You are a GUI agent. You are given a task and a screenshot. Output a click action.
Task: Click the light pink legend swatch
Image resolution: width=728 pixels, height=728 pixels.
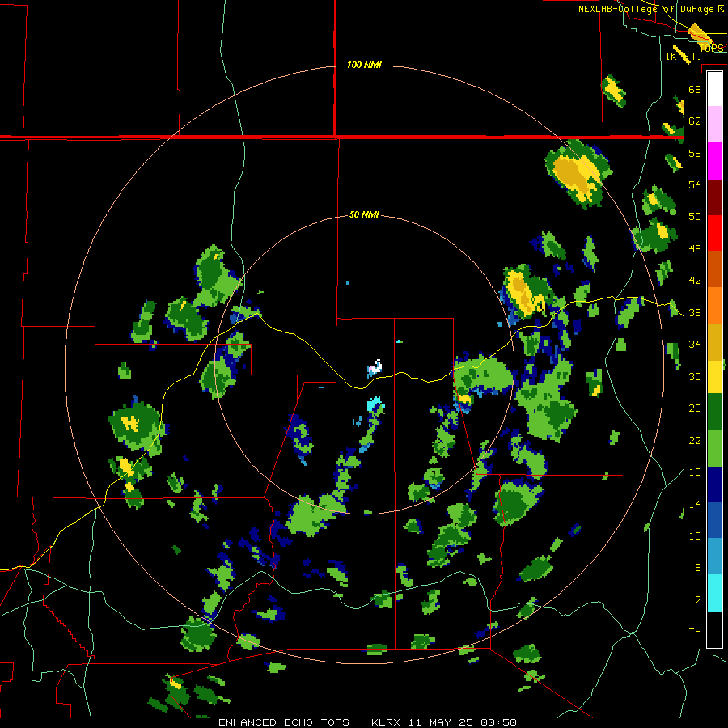click(x=714, y=125)
